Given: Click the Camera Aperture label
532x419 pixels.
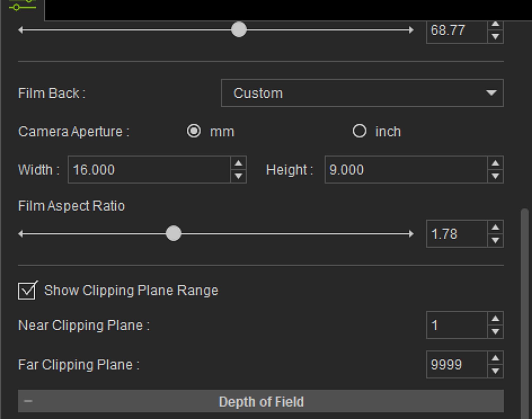Looking at the screenshot, I should pyautogui.click(x=74, y=132).
